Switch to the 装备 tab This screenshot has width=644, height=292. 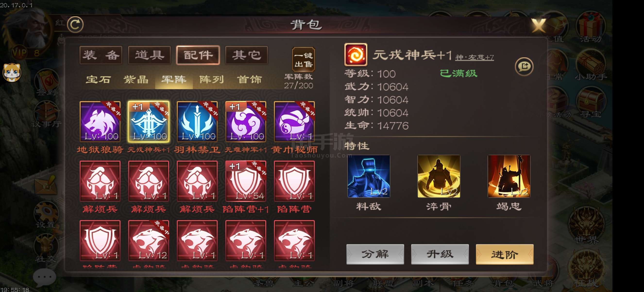pyautogui.click(x=101, y=55)
